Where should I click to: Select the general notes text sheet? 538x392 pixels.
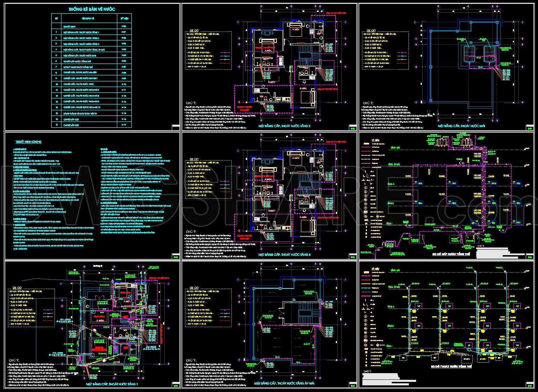click(x=92, y=196)
